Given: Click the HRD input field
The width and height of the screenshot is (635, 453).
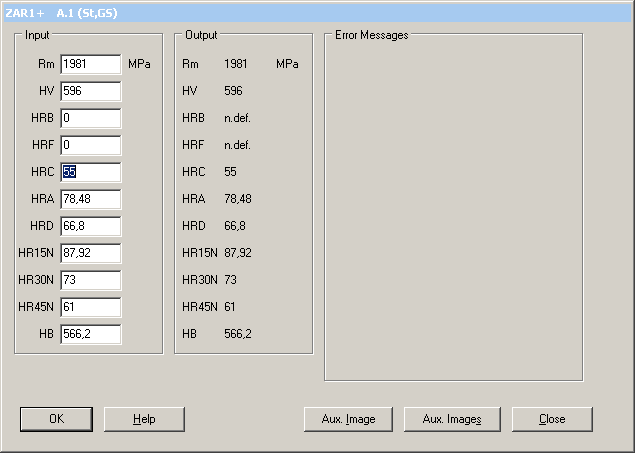Looking at the screenshot, I should click(x=90, y=226).
